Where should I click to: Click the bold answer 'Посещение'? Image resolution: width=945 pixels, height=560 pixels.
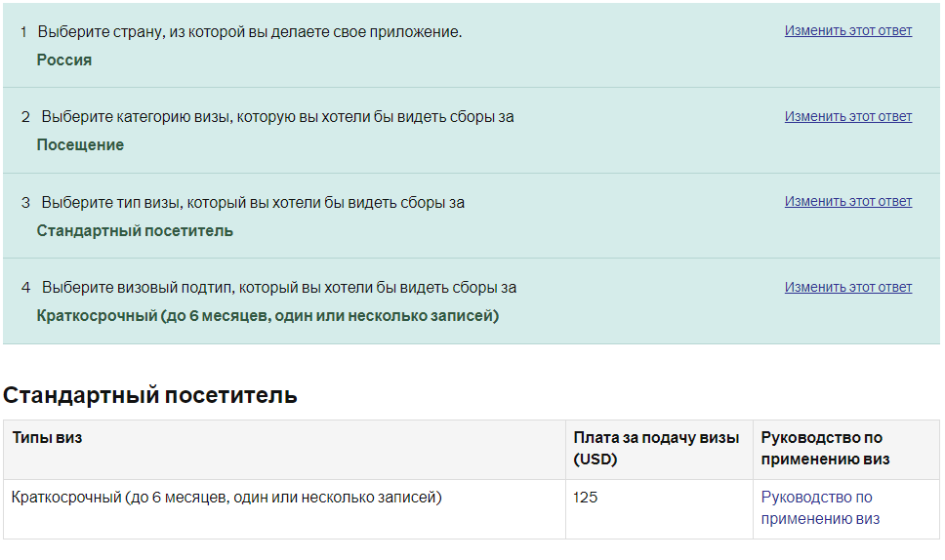click(x=80, y=145)
